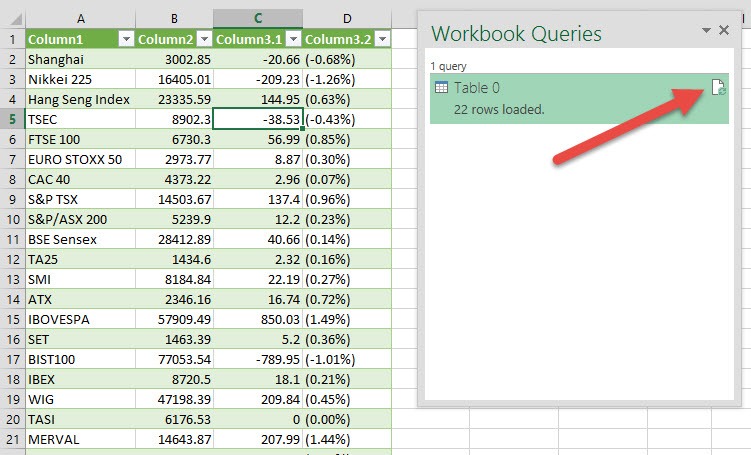Select the cell with value 23335.59
Image resolution: width=751 pixels, height=455 pixels.
[x=174, y=100]
